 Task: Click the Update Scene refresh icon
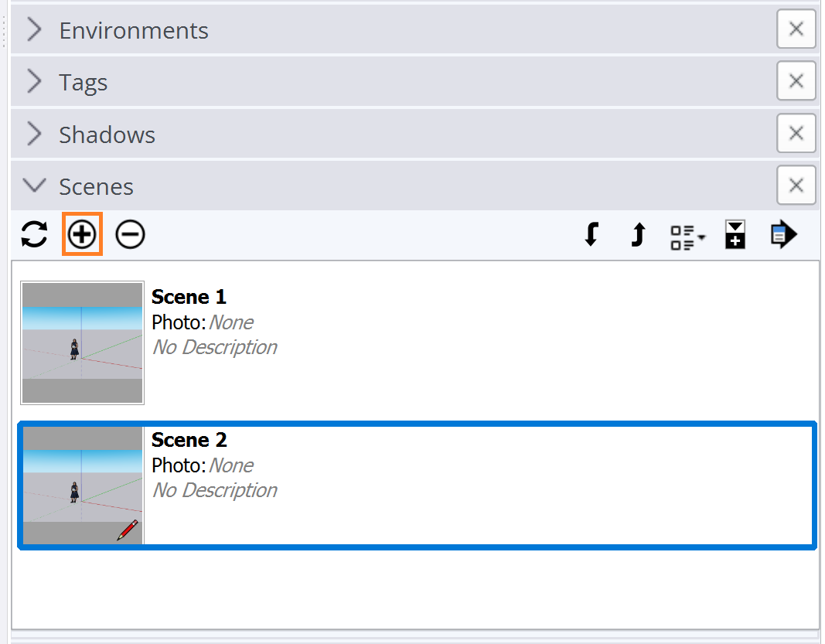[x=34, y=234]
